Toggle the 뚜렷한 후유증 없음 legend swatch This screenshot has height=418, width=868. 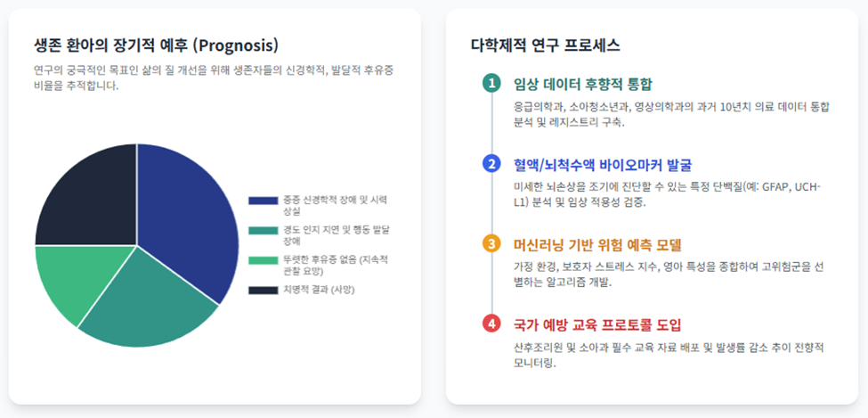(x=263, y=260)
